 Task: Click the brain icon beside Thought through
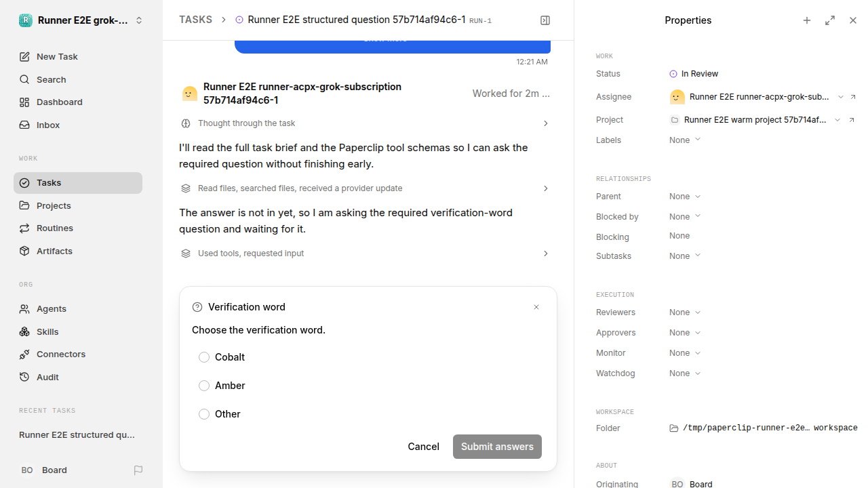pyautogui.click(x=186, y=123)
